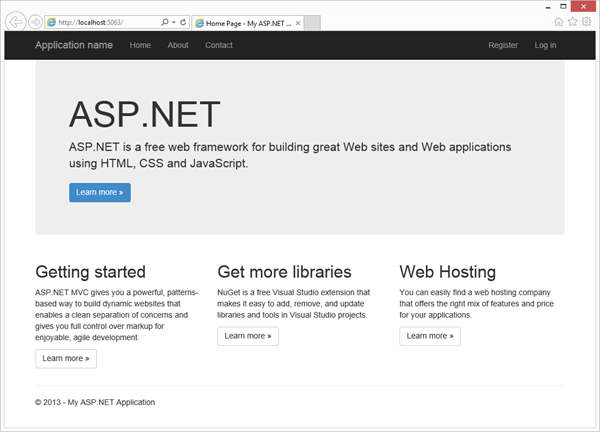
Task: Click the localhost address bar field
Action: (105, 21)
